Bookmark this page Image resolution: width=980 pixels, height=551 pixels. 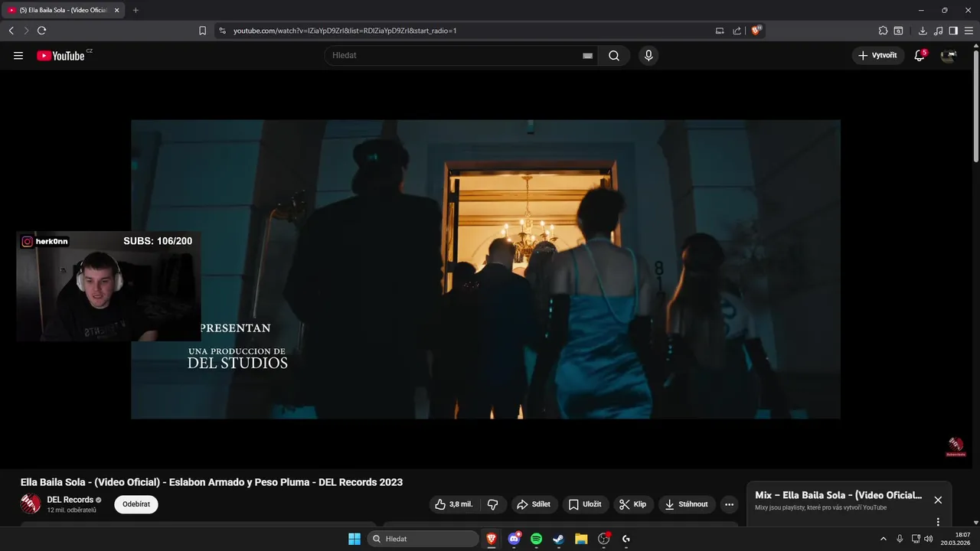[x=203, y=31]
